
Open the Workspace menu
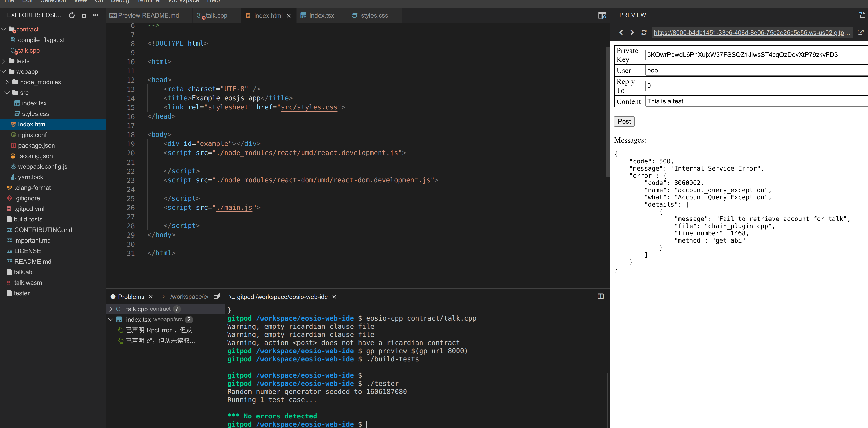tap(184, 2)
